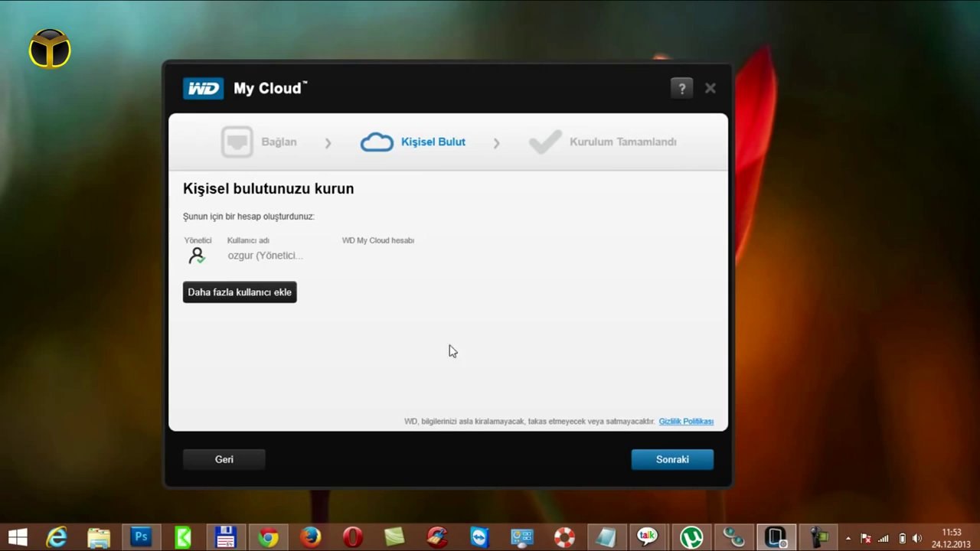The width and height of the screenshot is (980, 551).
Task: Launch Internet Explorer from taskbar
Action: coord(57,537)
